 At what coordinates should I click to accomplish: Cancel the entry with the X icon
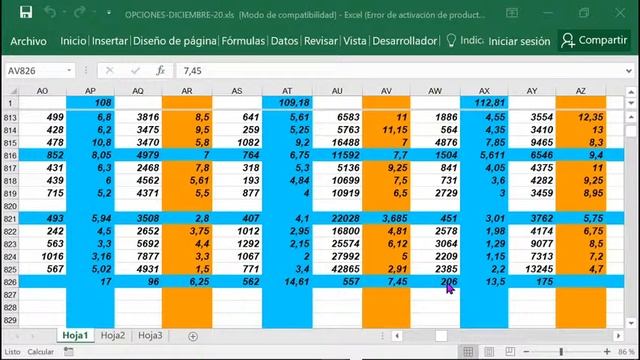tap(109, 71)
